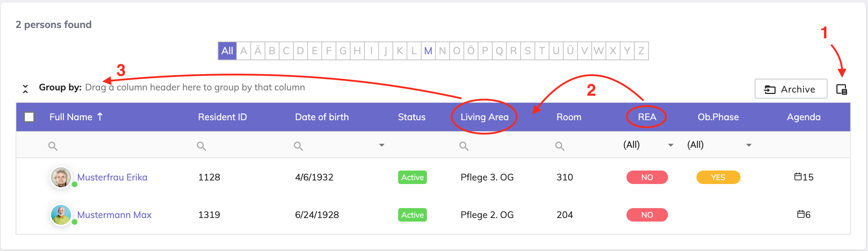
Task: Open Musterfrau Erika's agenda calendar icon
Action: point(798,177)
